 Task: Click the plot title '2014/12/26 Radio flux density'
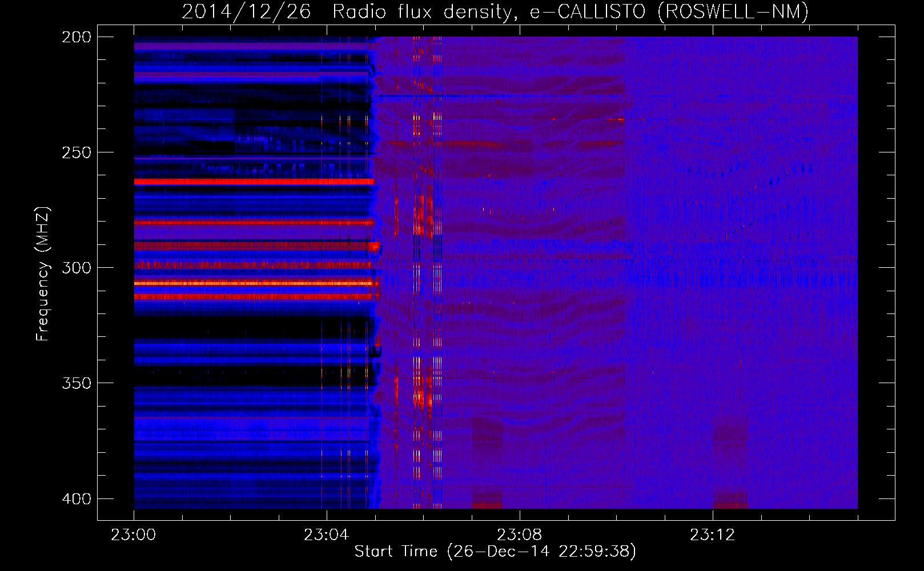pos(495,12)
